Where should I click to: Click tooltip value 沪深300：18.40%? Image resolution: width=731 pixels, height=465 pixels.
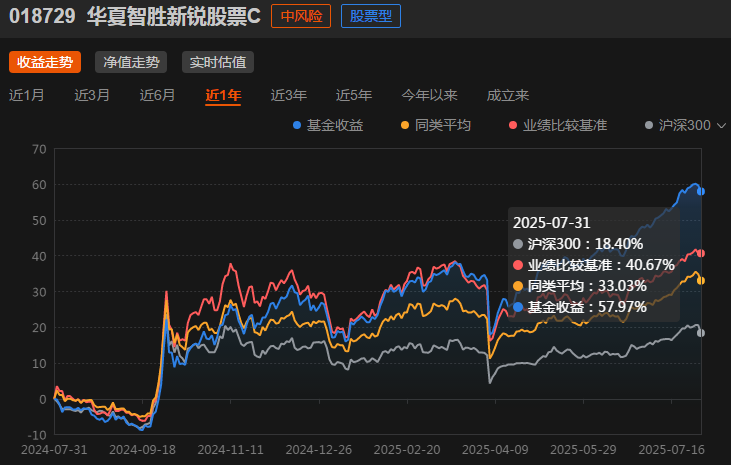[x=578, y=244]
